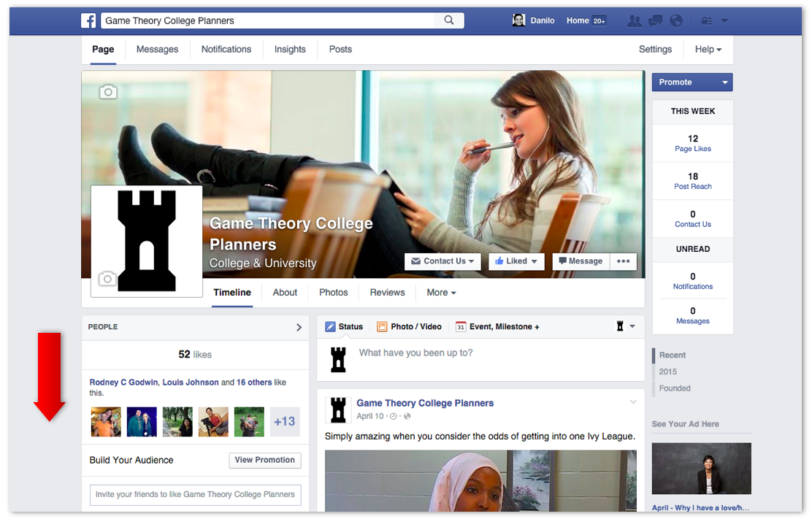Click the cover photo camera icon

point(108,92)
